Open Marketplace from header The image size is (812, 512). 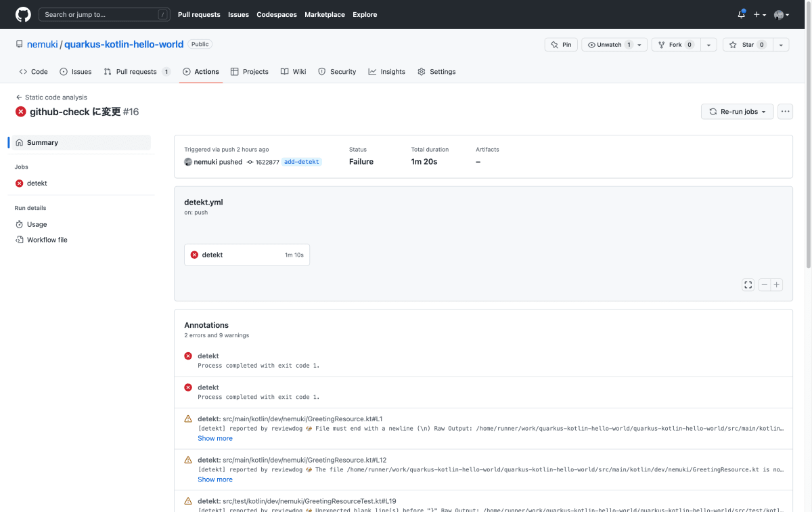(325, 14)
